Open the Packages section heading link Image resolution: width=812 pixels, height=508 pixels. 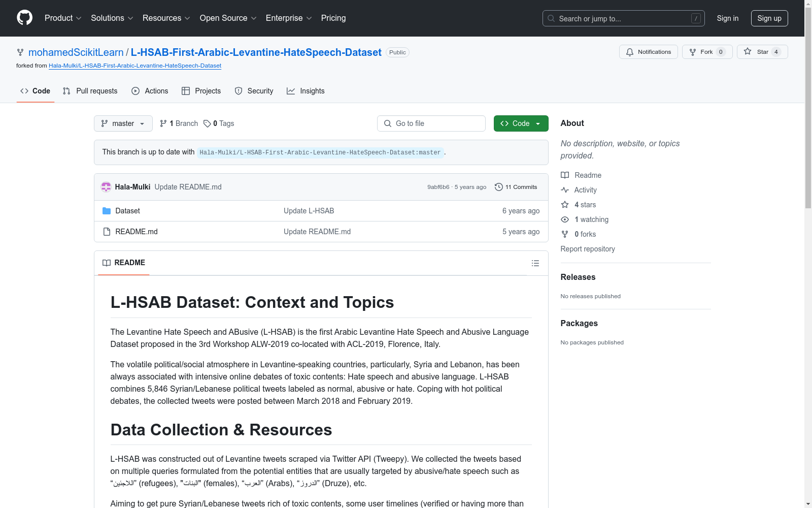[x=579, y=323]
